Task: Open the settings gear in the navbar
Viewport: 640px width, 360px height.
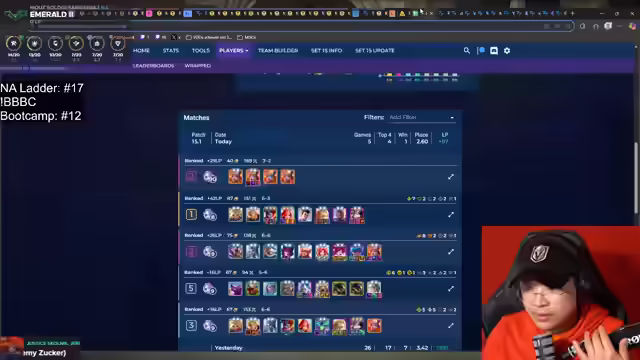Action: coord(507,51)
